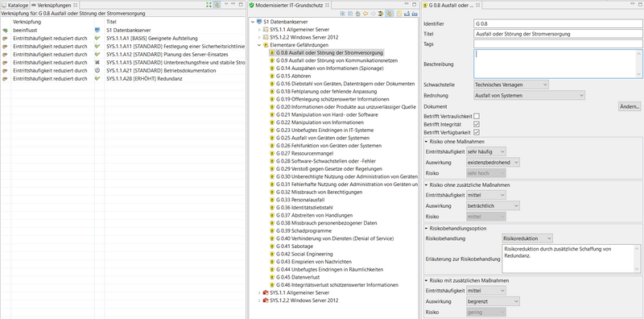Click the threat icon of G 0.45 Datenverlust
The width and height of the screenshot is (644, 319).
272,277
